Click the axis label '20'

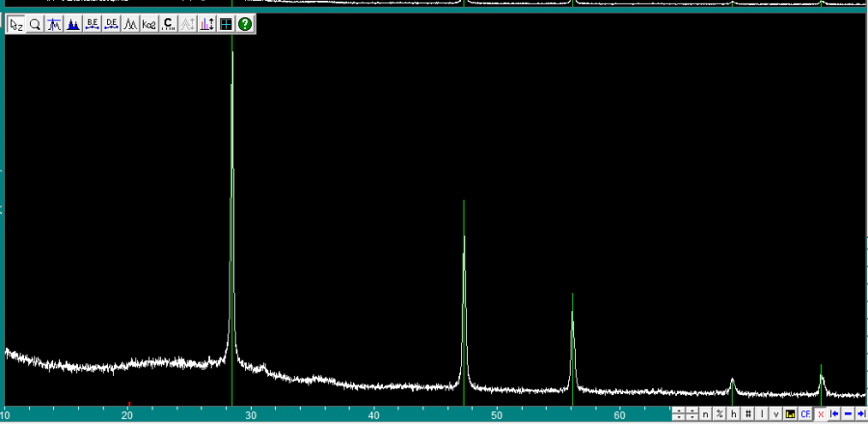(127, 414)
